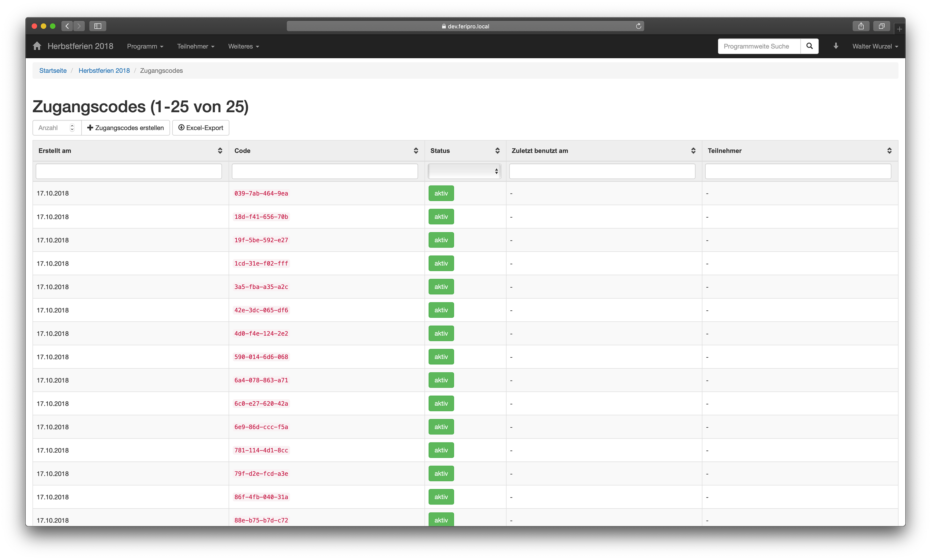The image size is (931, 560).
Task: Show all tabs overview icon
Action: click(881, 26)
